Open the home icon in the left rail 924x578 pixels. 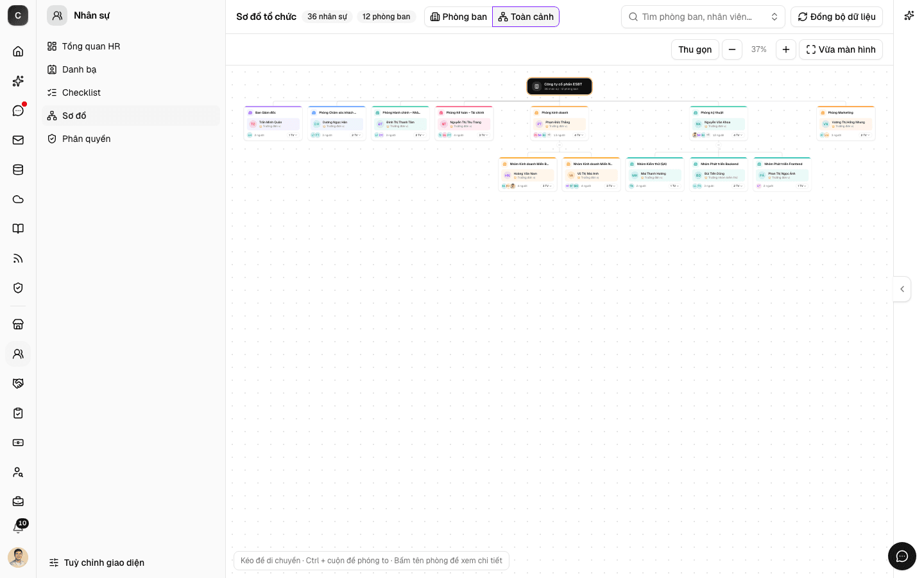coord(18,51)
